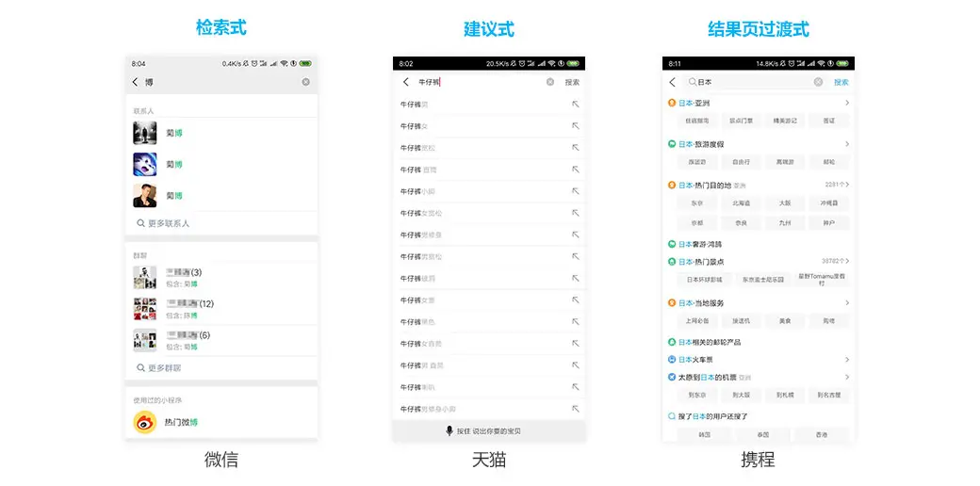Select the 牛仔裤喇叭 suggestion text

[x=417, y=387]
